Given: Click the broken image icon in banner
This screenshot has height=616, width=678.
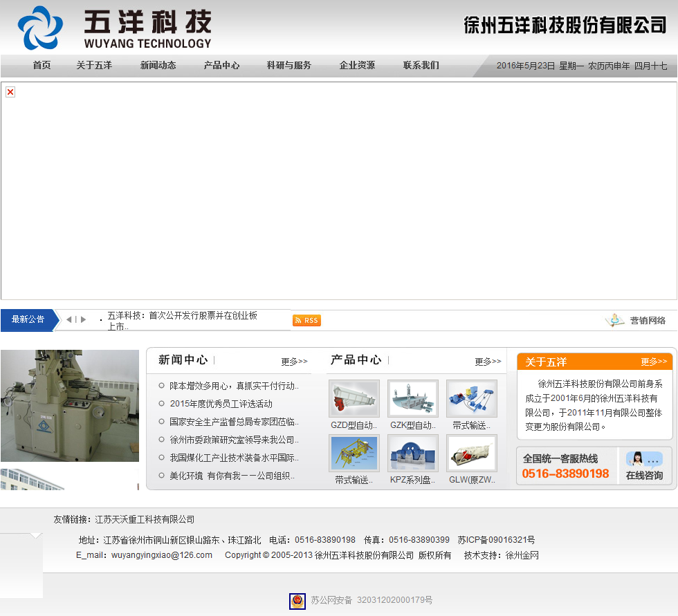Looking at the screenshot, I should 10,92.
